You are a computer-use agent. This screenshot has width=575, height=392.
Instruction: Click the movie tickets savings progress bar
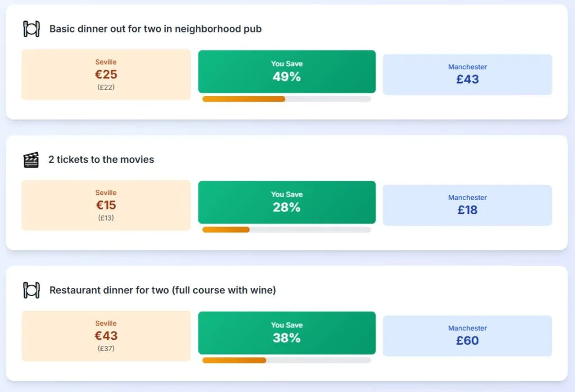pos(286,230)
